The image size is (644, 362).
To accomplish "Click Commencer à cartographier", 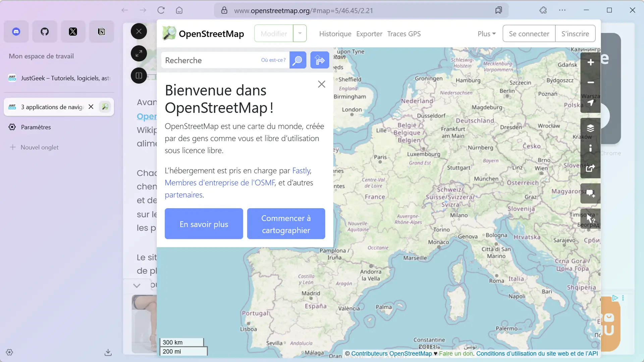I will point(286,224).
